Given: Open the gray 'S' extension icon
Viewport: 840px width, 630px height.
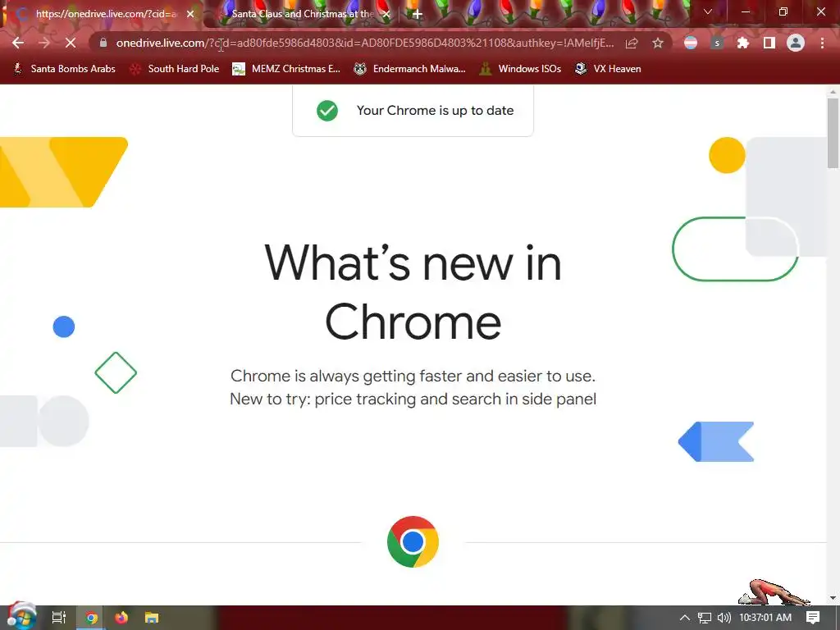Looking at the screenshot, I should pyautogui.click(x=717, y=43).
